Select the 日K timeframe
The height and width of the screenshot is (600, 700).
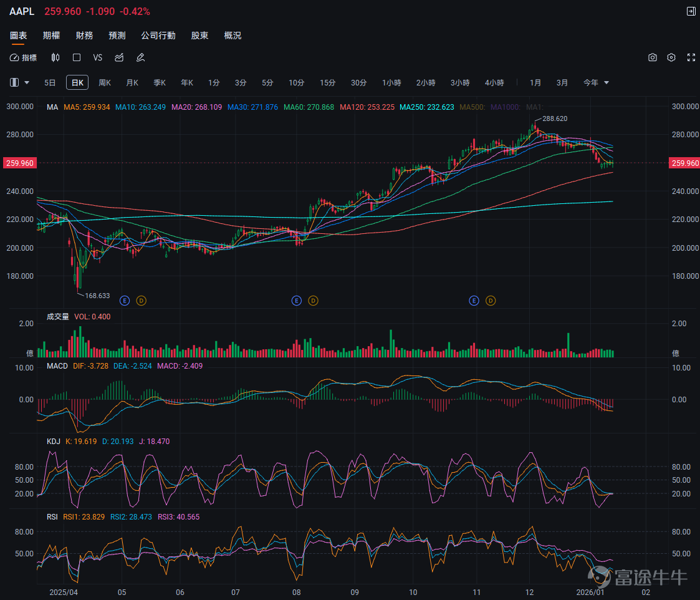tap(77, 83)
